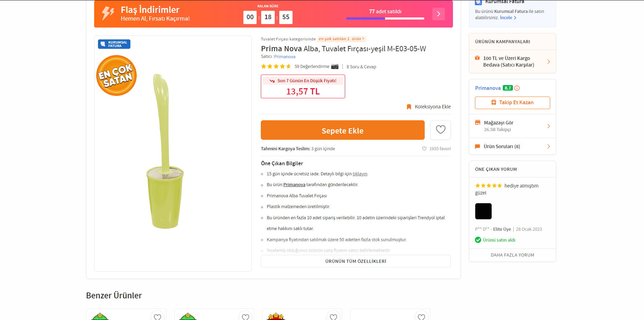
Task: Add product to cart with Sepete Ekle
Action: pyautogui.click(x=343, y=130)
